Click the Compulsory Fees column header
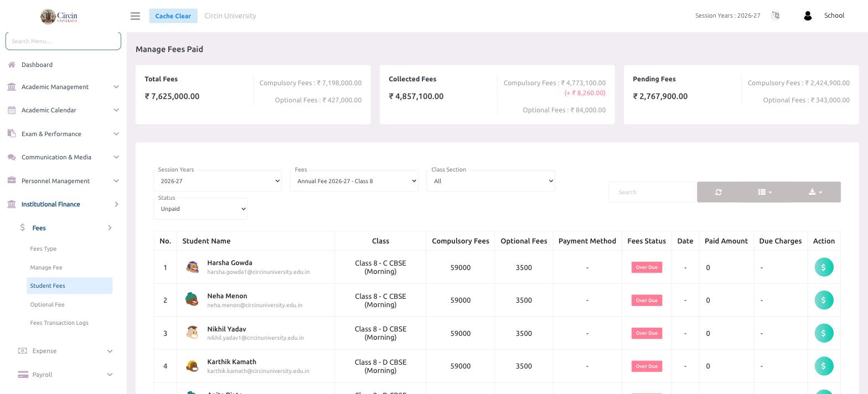This screenshot has width=868, height=394. tap(461, 241)
